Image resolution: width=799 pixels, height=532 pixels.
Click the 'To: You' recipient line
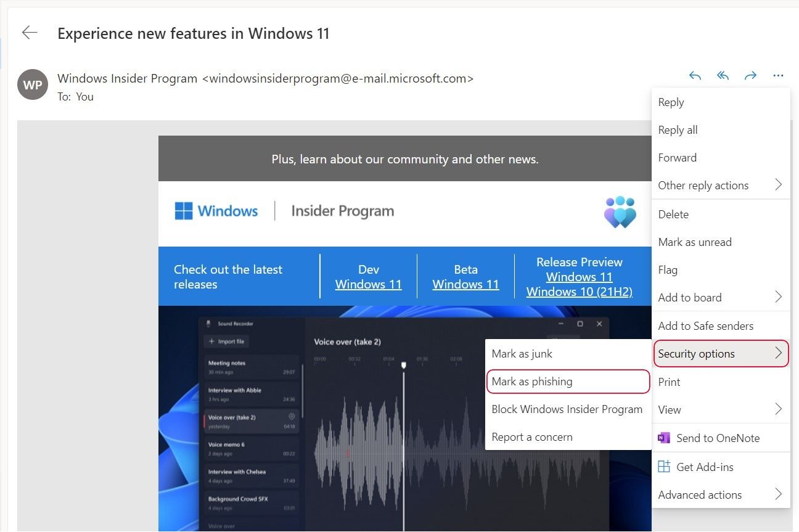76,97
